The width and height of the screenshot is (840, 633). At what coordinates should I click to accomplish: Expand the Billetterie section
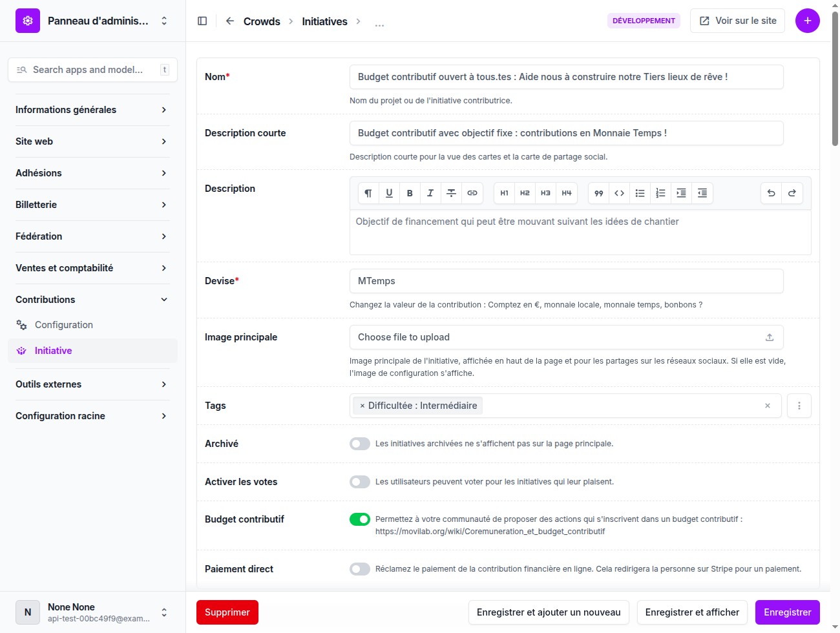tap(92, 205)
